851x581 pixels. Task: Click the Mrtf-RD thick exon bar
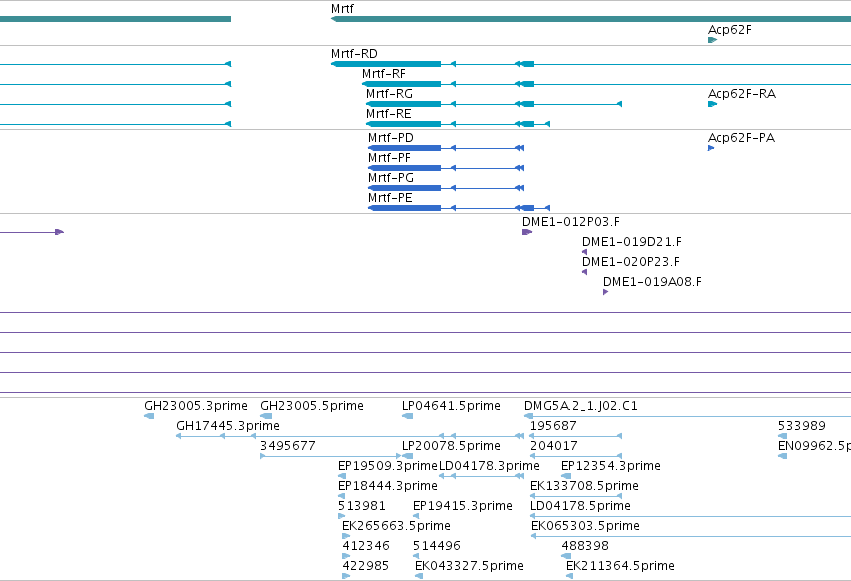pos(386,64)
